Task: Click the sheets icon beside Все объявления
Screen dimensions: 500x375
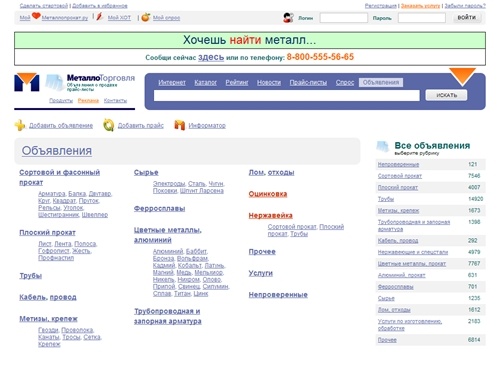Action: (x=383, y=146)
